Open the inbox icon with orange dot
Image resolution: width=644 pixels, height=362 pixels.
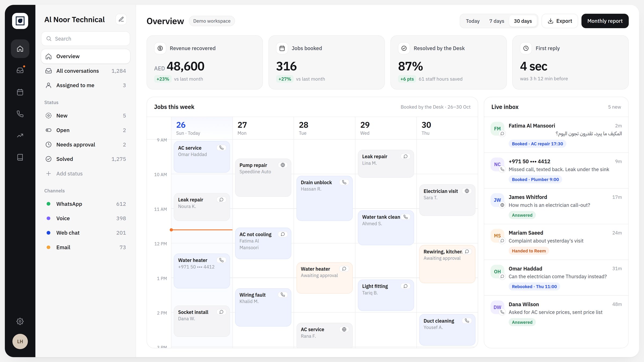pyautogui.click(x=20, y=70)
